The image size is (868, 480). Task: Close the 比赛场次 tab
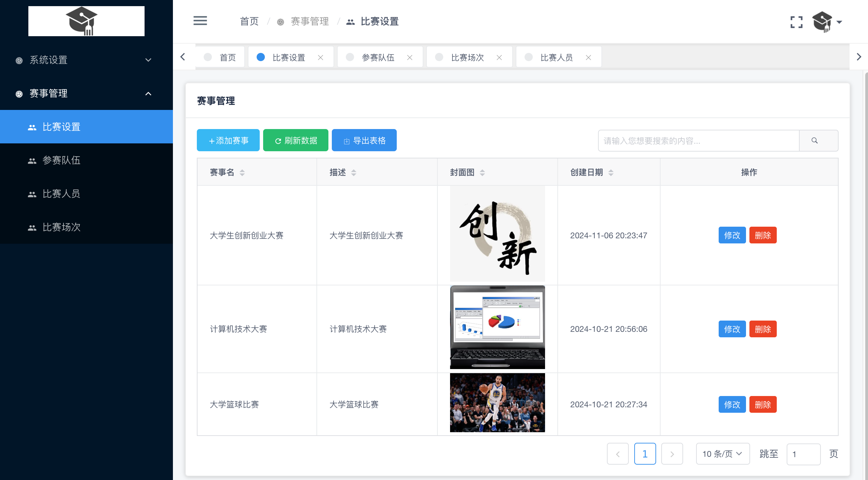(499, 57)
